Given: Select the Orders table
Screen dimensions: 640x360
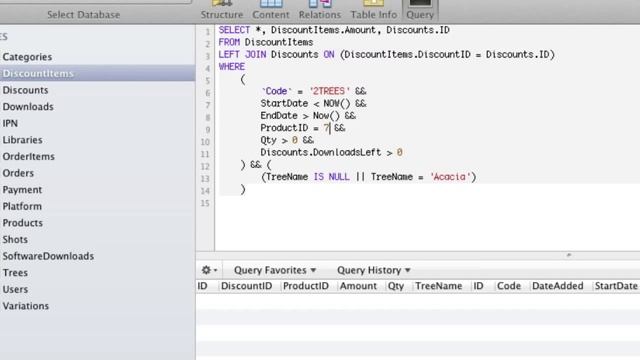Looking at the screenshot, I should [x=98, y=173].
